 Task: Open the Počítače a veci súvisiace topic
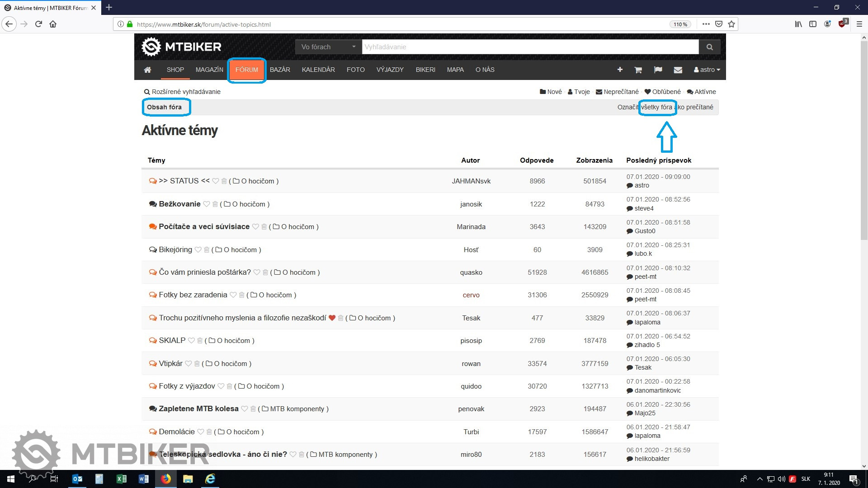(204, 227)
